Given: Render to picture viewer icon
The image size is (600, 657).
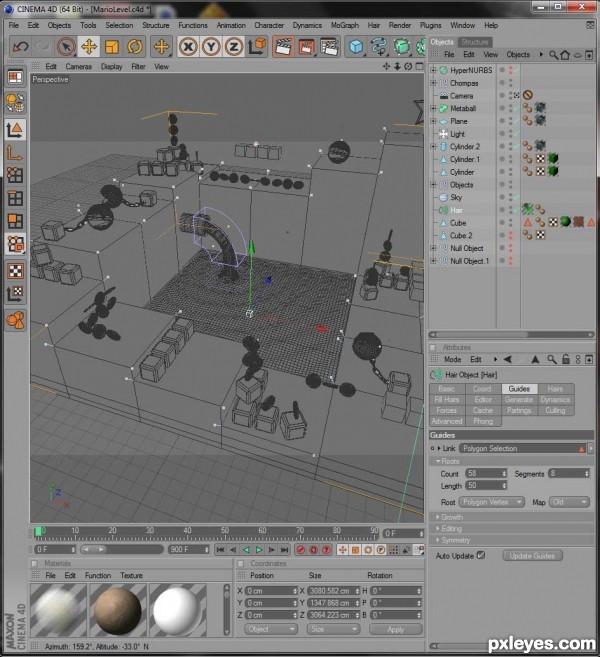Looking at the screenshot, I should 306,47.
